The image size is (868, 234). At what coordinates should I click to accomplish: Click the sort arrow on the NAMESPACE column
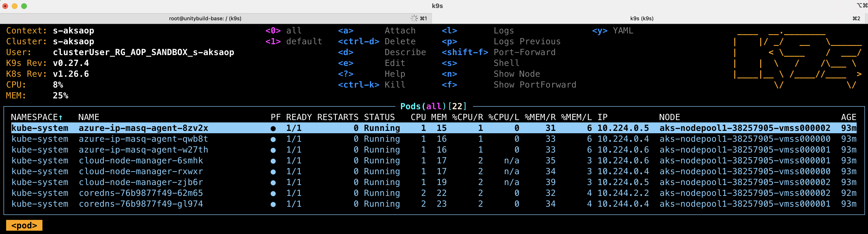coord(61,117)
